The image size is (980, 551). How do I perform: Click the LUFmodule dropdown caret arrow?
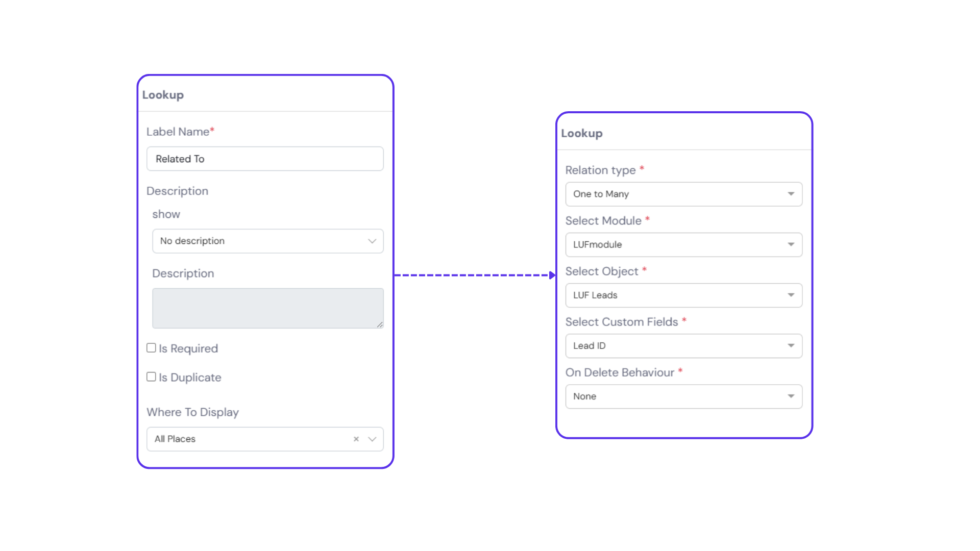[x=791, y=244]
